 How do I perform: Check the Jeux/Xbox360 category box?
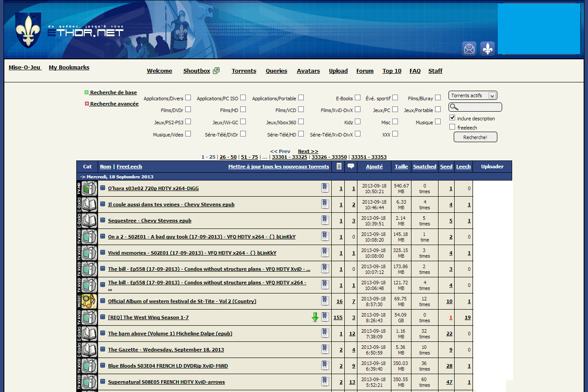pos(301,122)
